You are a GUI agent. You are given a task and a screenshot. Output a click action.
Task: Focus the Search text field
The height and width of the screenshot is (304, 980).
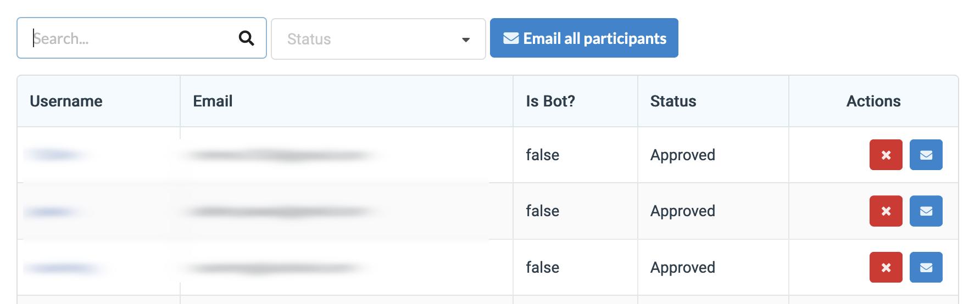(x=132, y=38)
